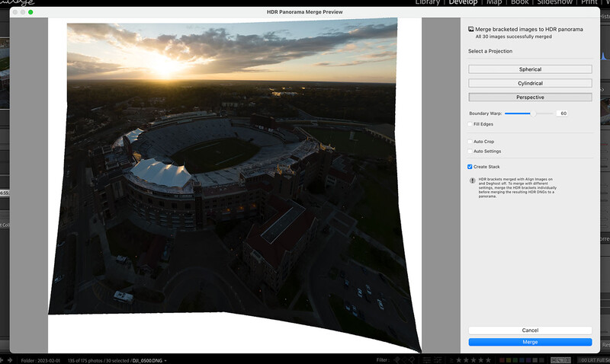Click the merge HDR panorama header icon
610x364 pixels.
click(470, 29)
